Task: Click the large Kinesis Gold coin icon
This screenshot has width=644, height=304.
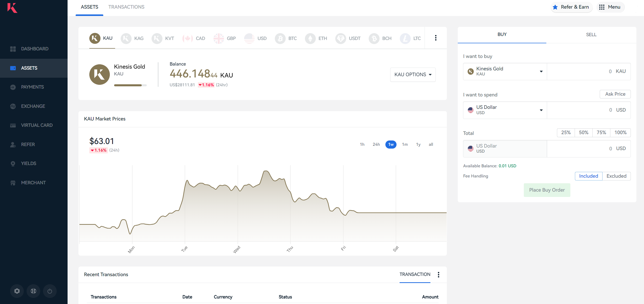Action: 99,74
